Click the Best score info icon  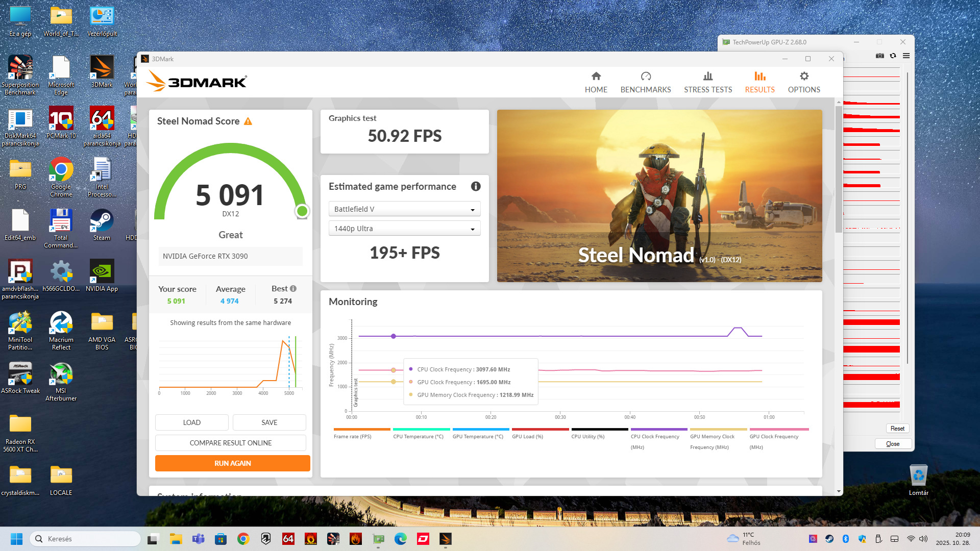click(x=293, y=289)
